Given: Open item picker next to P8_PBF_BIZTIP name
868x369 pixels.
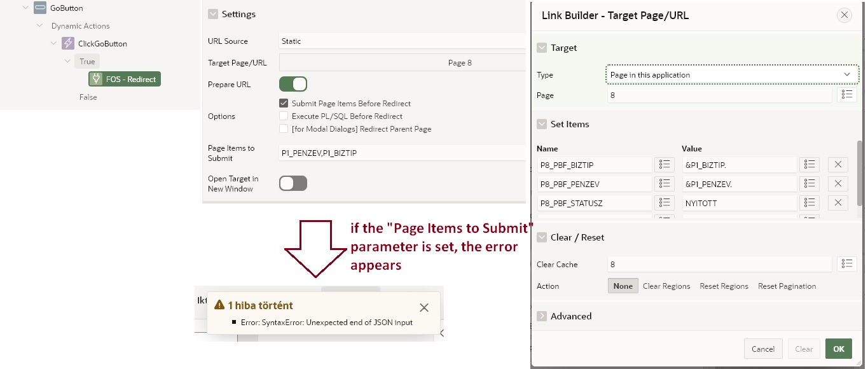Looking at the screenshot, I should (665, 165).
